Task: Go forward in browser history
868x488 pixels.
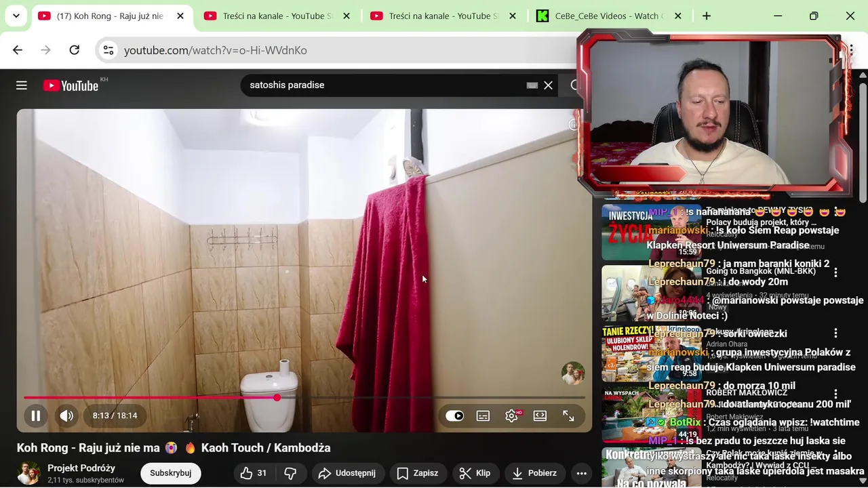Action: point(46,50)
